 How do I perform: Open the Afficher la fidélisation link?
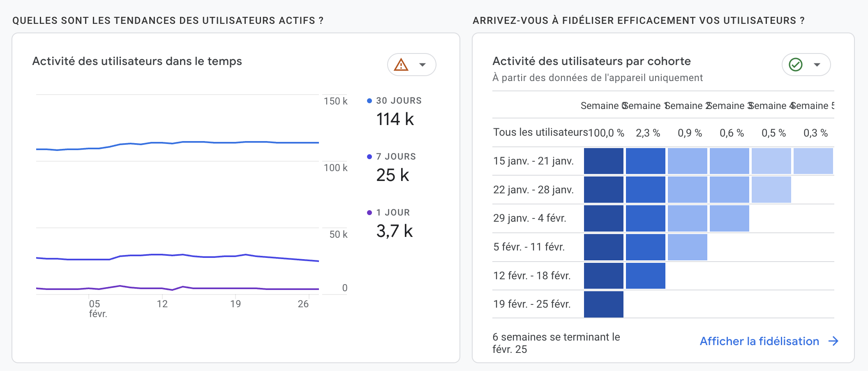tap(759, 341)
